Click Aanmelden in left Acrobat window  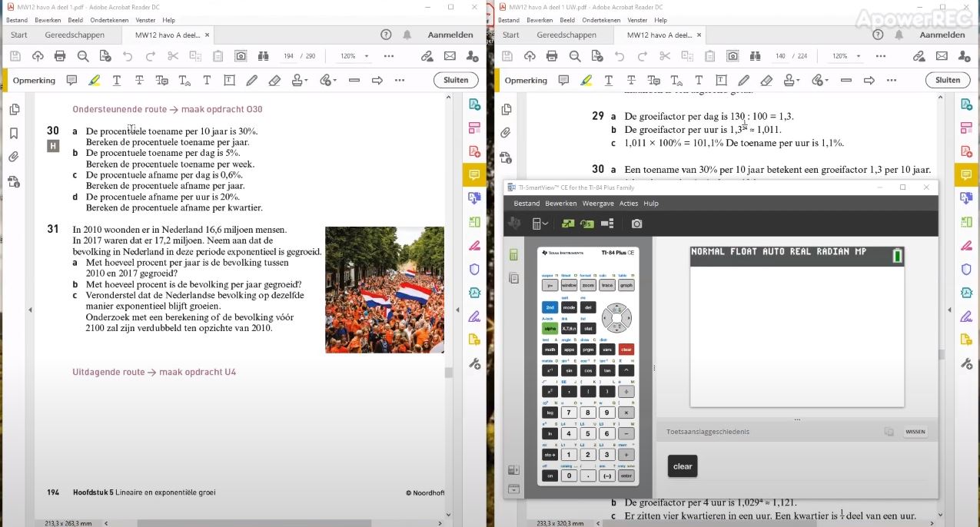tap(450, 35)
